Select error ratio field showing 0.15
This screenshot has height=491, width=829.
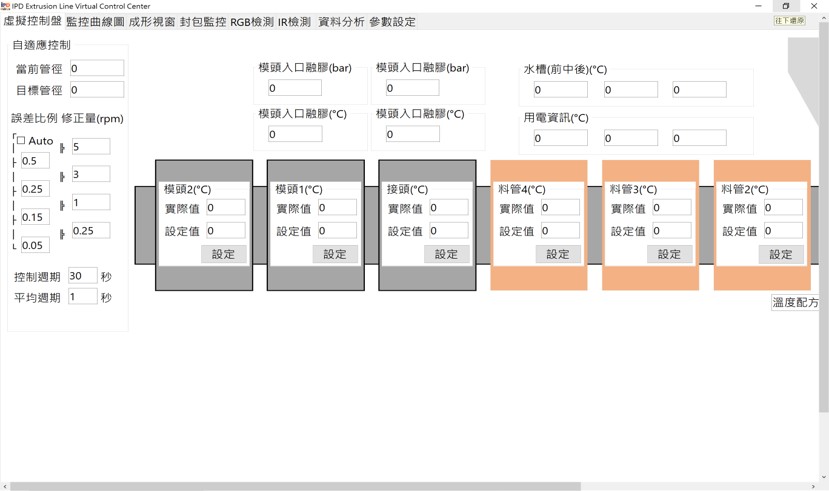point(35,217)
